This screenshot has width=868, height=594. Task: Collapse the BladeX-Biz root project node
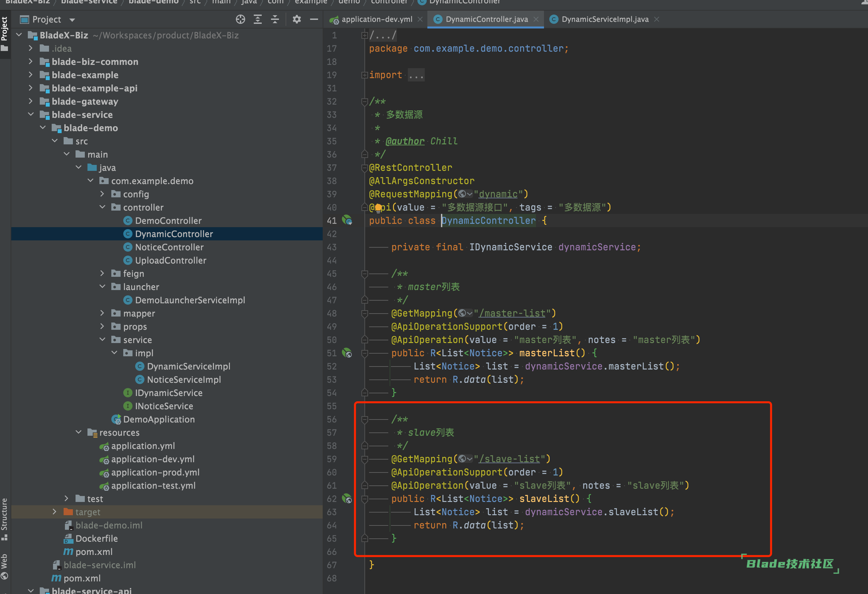pyautogui.click(x=19, y=35)
